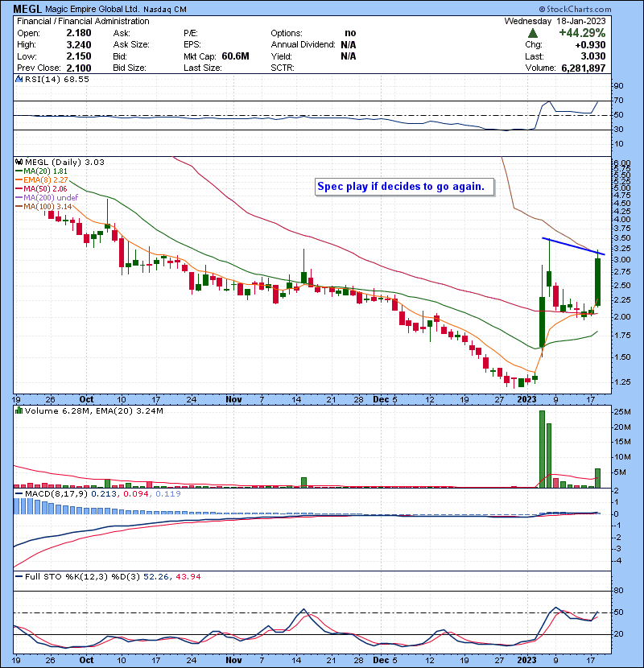Screen dimensions: 644x668
Task: Click the latest green candlestick near 3.00
Action: coord(598,281)
